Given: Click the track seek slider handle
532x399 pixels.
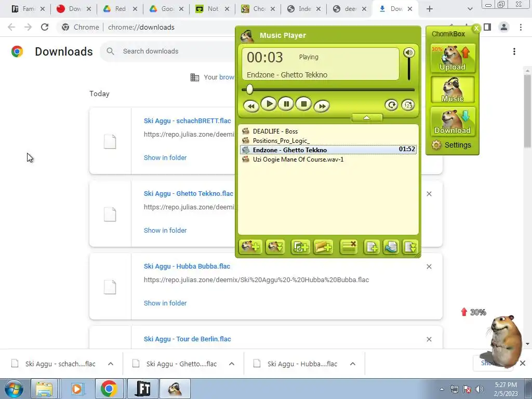Looking at the screenshot, I should tap(250, 89).
